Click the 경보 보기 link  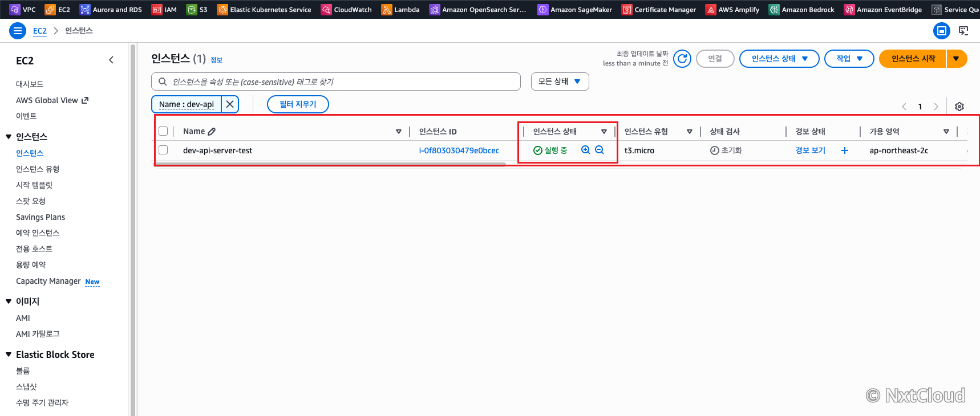(810, 150)
